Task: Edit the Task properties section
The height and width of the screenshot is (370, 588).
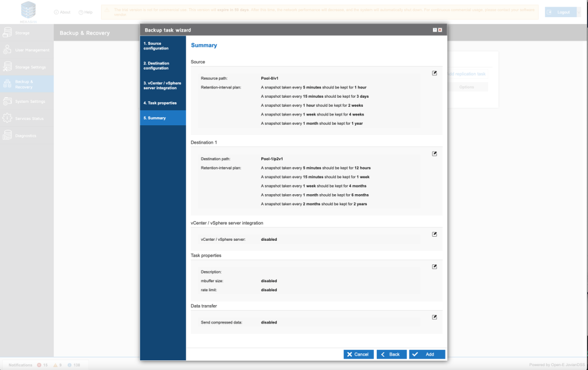Action: coord(435,267)
